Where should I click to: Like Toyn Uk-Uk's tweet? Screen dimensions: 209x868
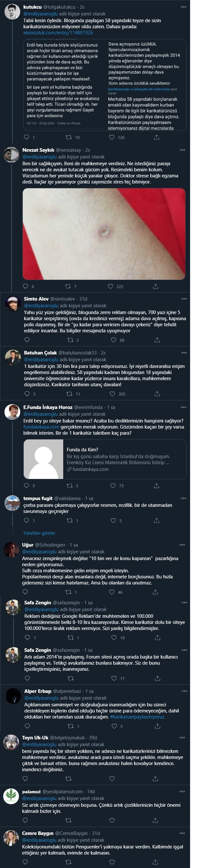(112, 779)
